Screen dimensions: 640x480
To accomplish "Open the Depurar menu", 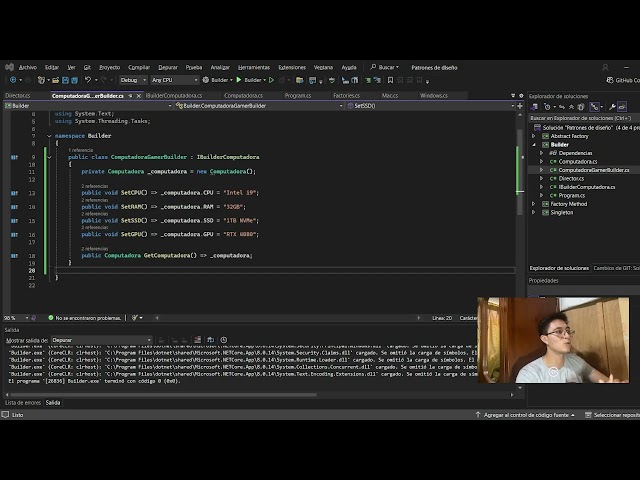I will (x=168, y=67).
